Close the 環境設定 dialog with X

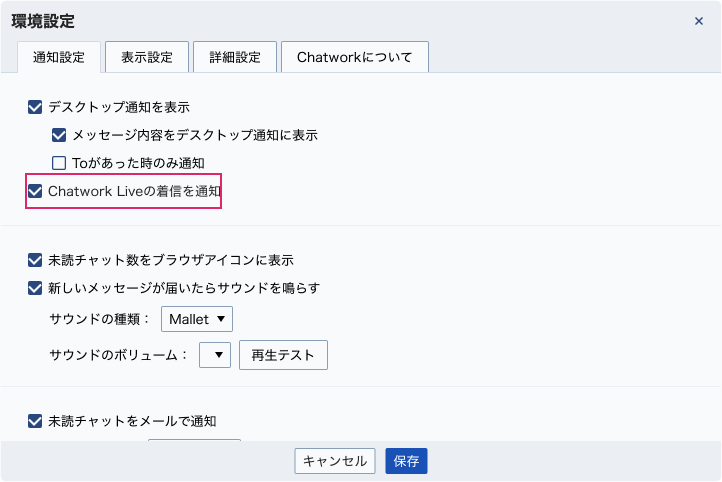tap(699, 21)
